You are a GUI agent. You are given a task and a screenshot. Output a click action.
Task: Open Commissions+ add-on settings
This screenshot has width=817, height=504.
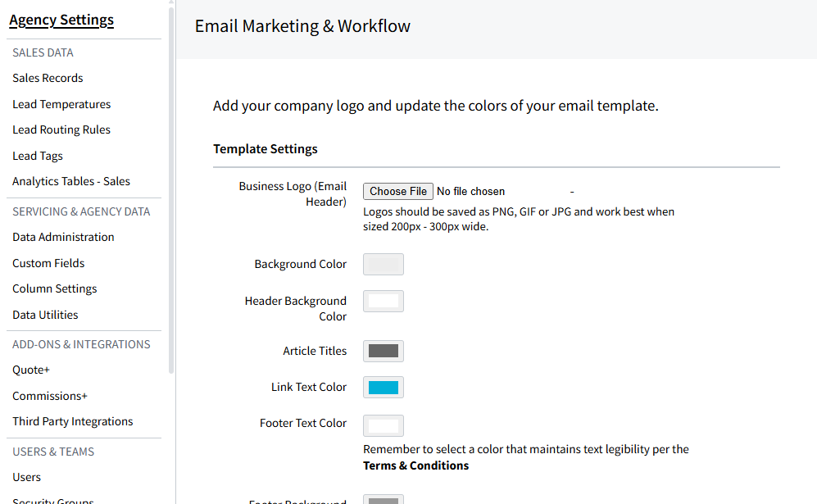pyautogui.click(x=50, y=396)
